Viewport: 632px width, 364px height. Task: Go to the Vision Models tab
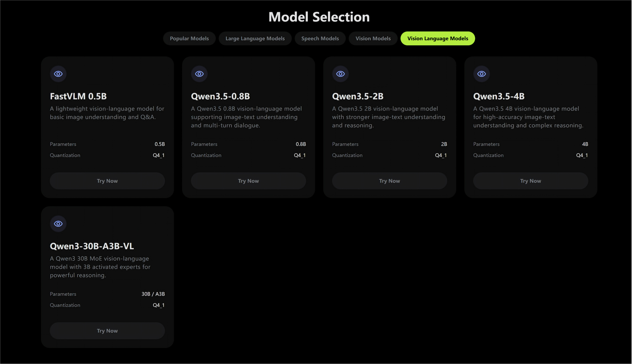373,38
